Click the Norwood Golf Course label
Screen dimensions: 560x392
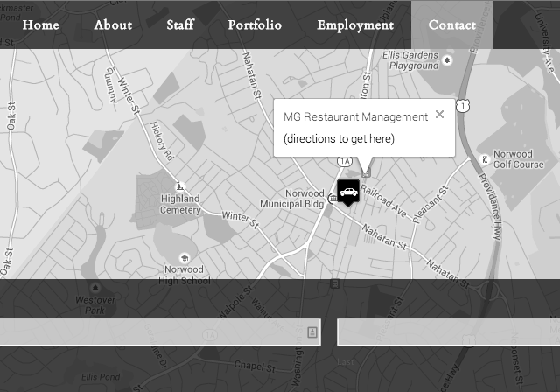pos(519,159)
